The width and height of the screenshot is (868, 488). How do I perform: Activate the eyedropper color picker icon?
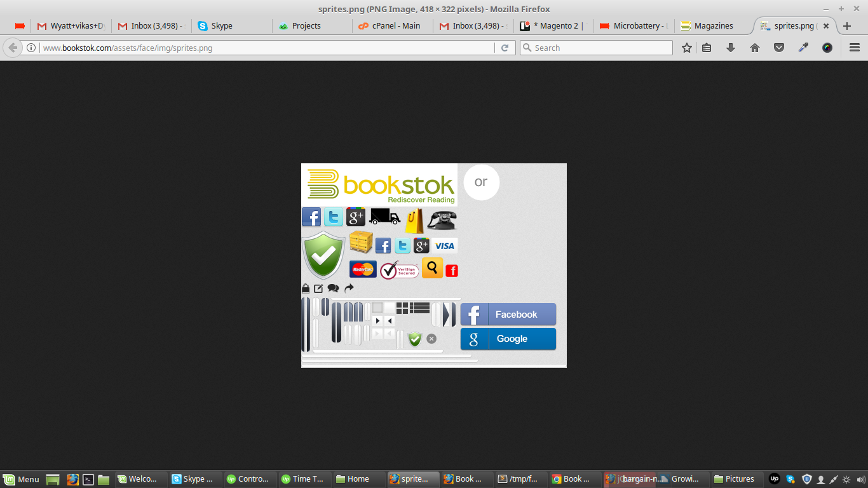[x=803, y=48]
